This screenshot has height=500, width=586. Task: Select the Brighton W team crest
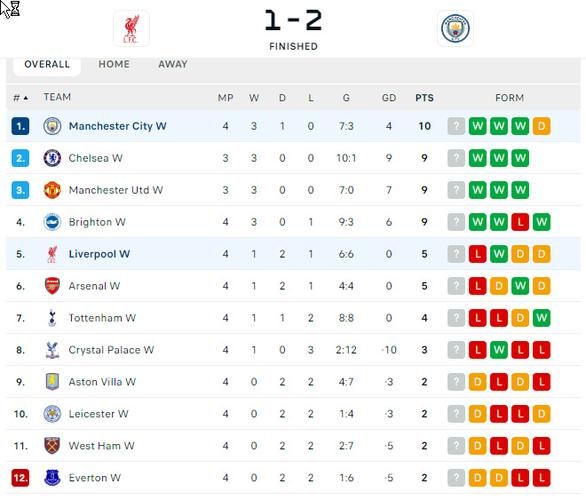(x=52, y=222)
